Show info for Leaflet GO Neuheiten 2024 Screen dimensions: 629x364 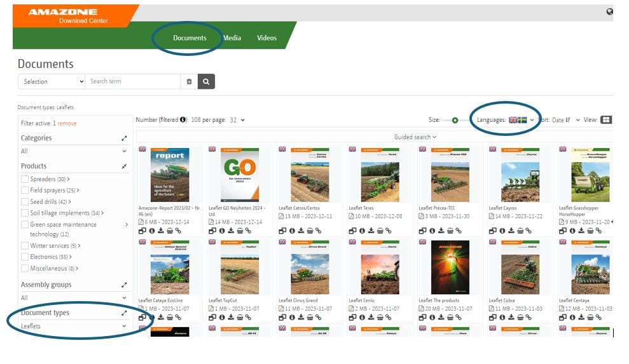(x=222, y=231)
